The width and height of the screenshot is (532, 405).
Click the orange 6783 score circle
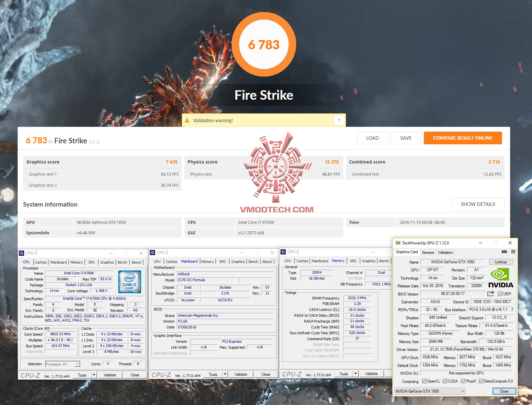[264, 44]
